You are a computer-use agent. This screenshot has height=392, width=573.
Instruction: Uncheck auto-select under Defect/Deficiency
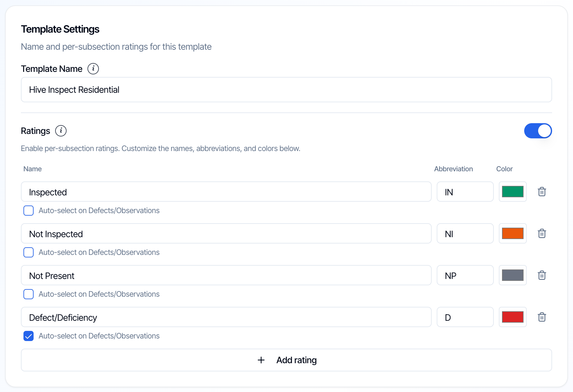29,336
